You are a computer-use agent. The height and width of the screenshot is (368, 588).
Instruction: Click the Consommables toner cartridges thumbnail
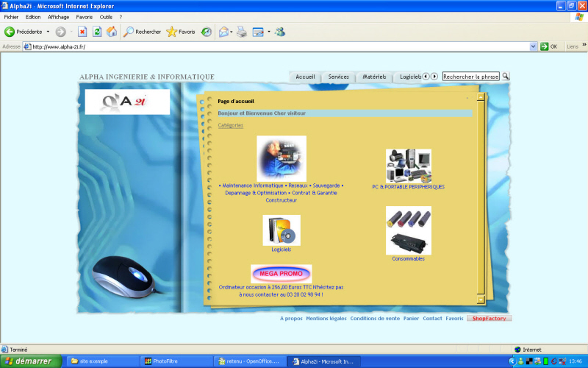408,230
